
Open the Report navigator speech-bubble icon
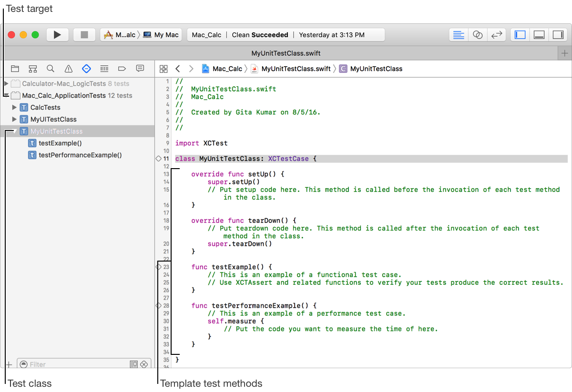(140, 69)
